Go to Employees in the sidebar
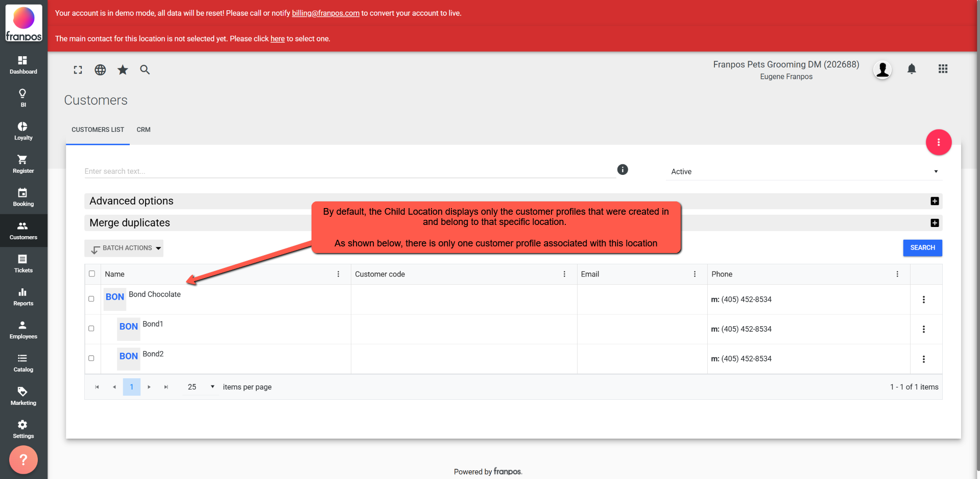The image size is (980, 479). 23,330
